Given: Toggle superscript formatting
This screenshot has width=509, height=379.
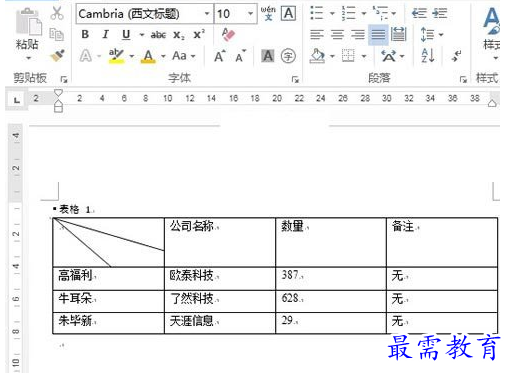Looking at the screenshot, I should pyautogui.click(x=199, y=34).
